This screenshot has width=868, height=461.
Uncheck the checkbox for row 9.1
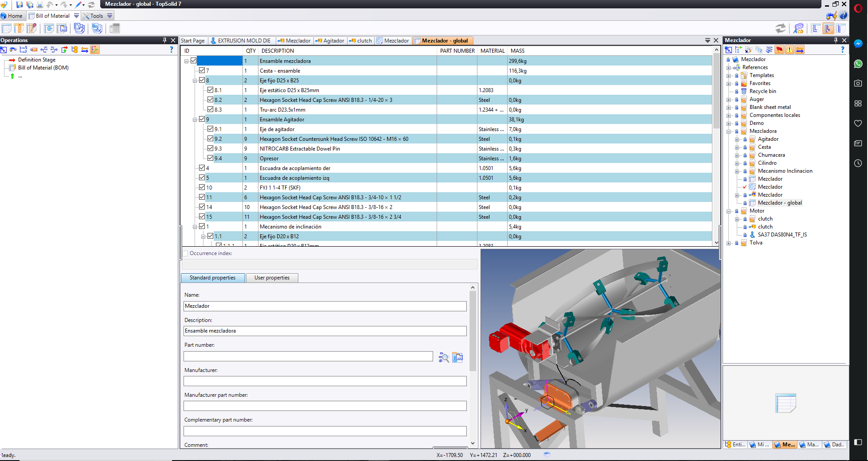tap(211, 129)
